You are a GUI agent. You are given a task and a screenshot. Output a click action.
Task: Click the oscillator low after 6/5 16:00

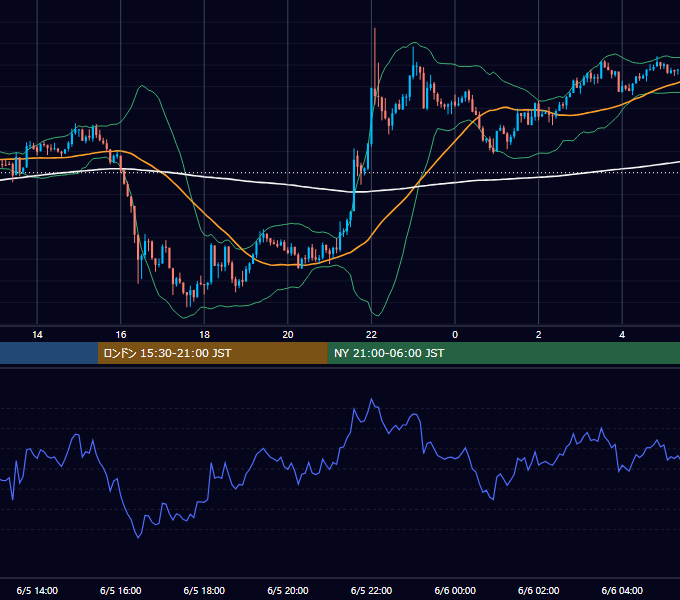(139, 537)
